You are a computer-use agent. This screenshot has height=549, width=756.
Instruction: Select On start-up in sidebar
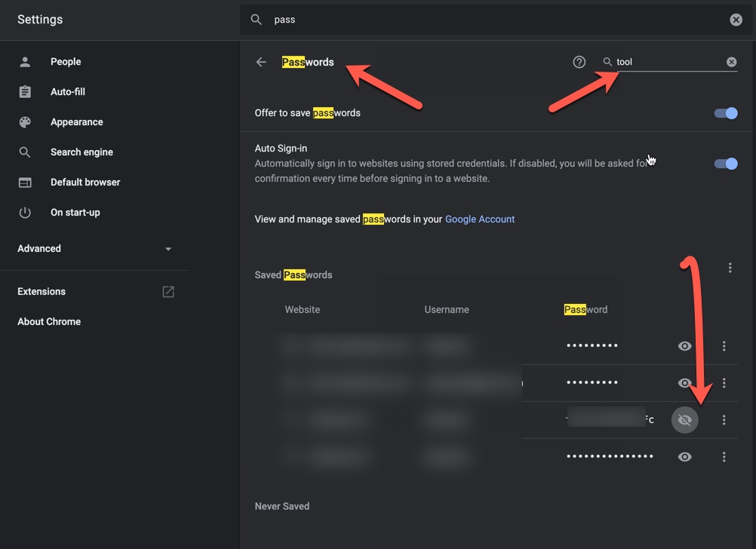coord(75,212)
